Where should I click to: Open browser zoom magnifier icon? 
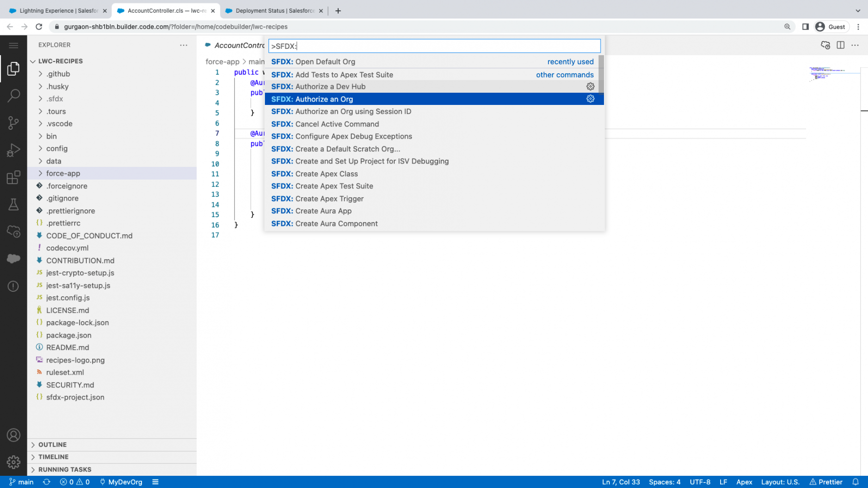[x=787, y=27]
